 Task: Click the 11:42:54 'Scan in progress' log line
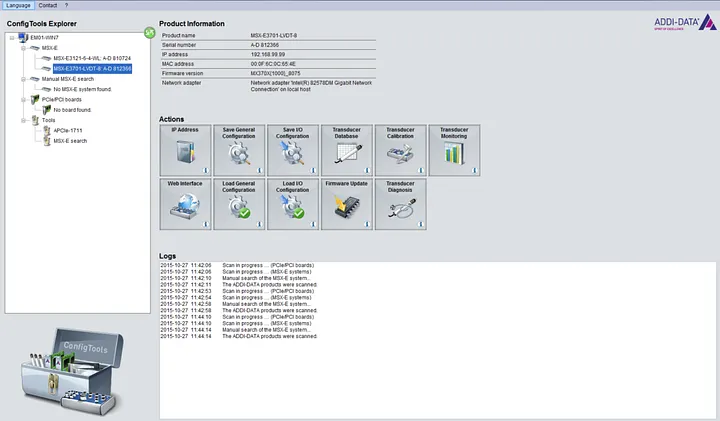coord(236,298)
